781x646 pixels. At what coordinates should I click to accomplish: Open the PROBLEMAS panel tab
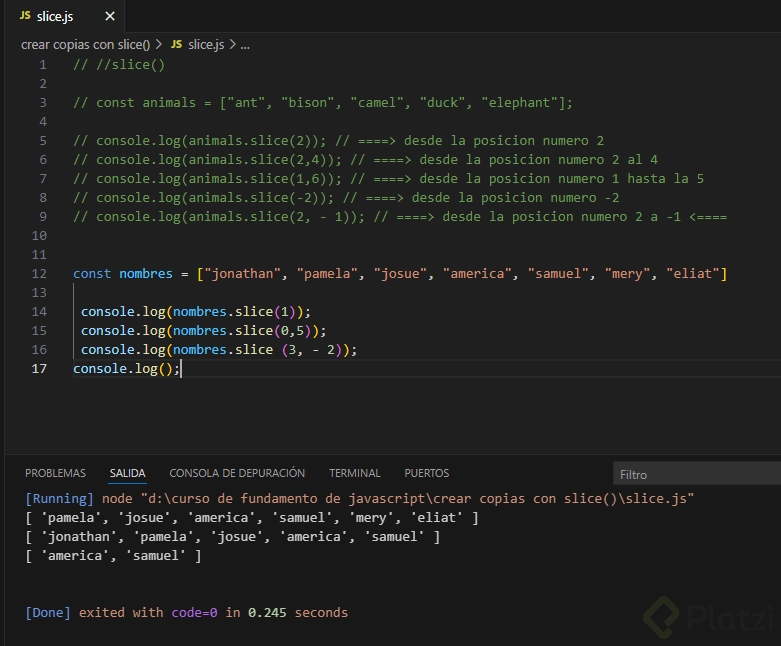click(x=55, y=473)
